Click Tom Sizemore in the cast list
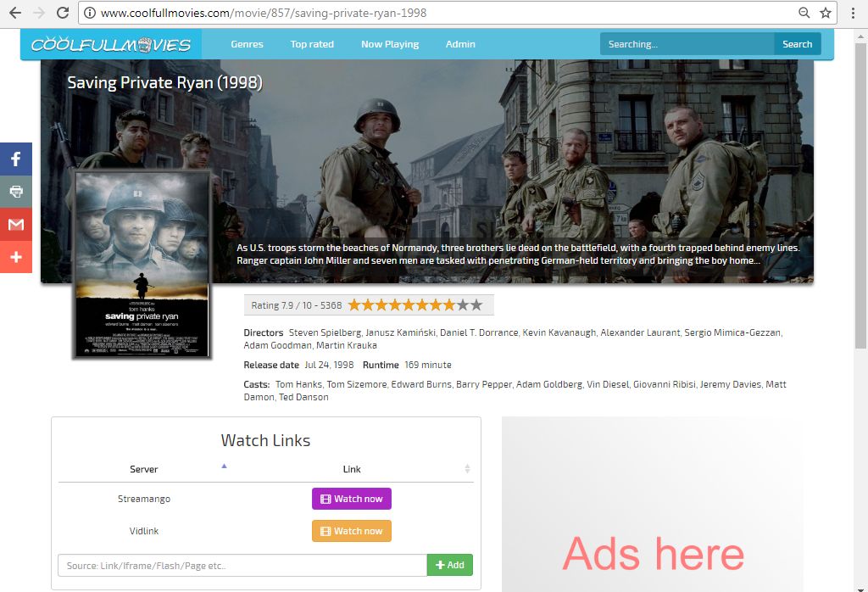 click(357, 384)
